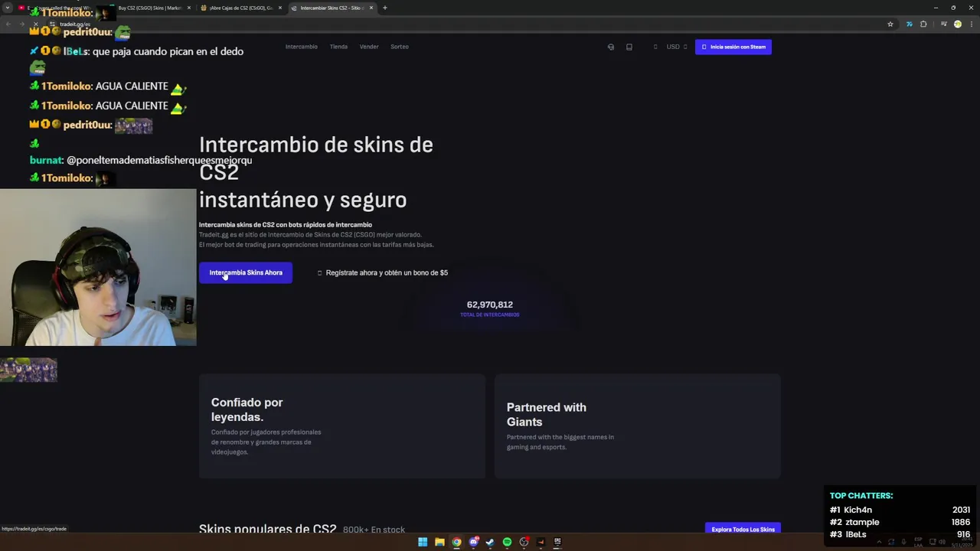Click the tradeit.gg/es address bar
This screenshot has width=980, height=551.
click(459, 24)
